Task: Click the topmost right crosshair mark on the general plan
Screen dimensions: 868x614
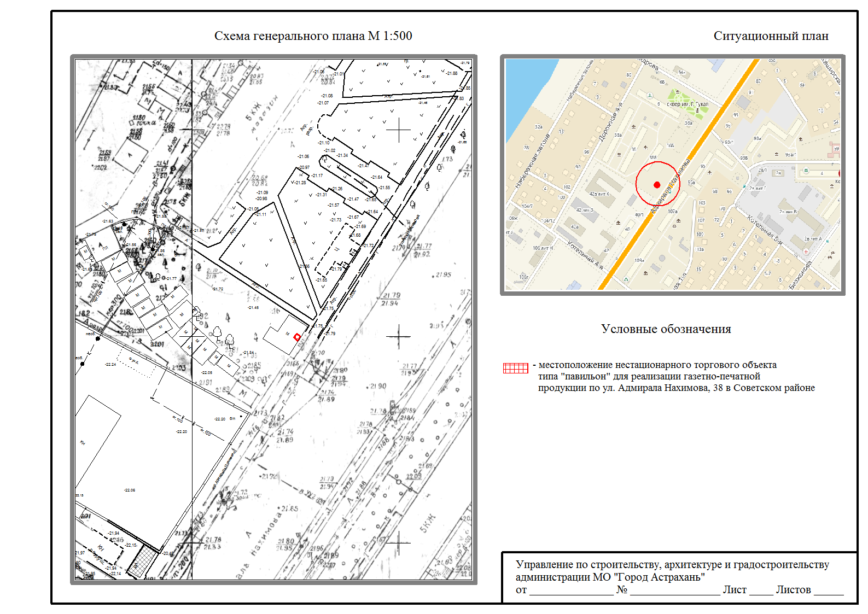Action: point(399,130)
